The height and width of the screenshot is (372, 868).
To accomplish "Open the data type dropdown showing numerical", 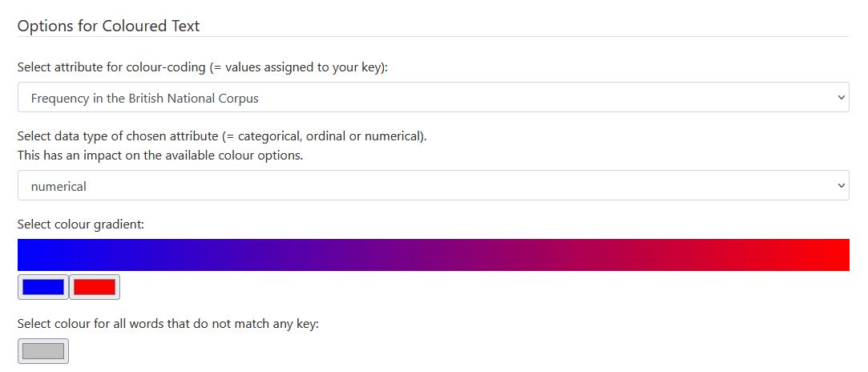I will tap(433, 186).
